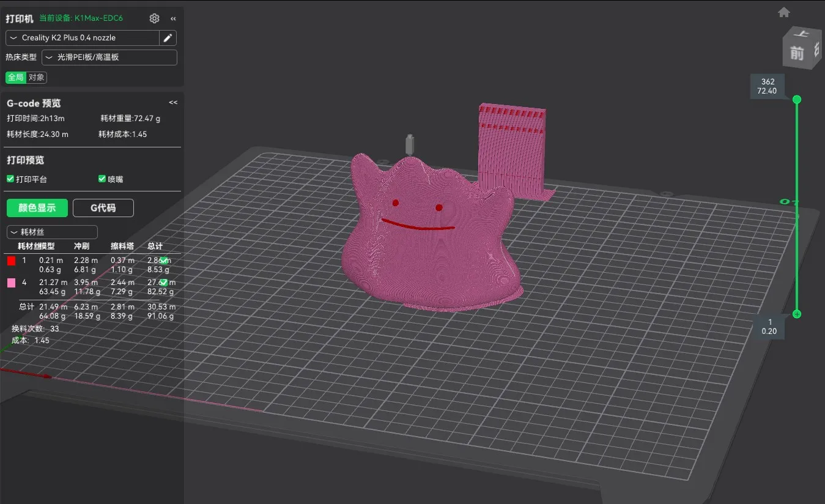Click the bottom layer slider handle
The width and height of the screenshot is (825, 504).
pyautogui.click(x=797, y=314)
